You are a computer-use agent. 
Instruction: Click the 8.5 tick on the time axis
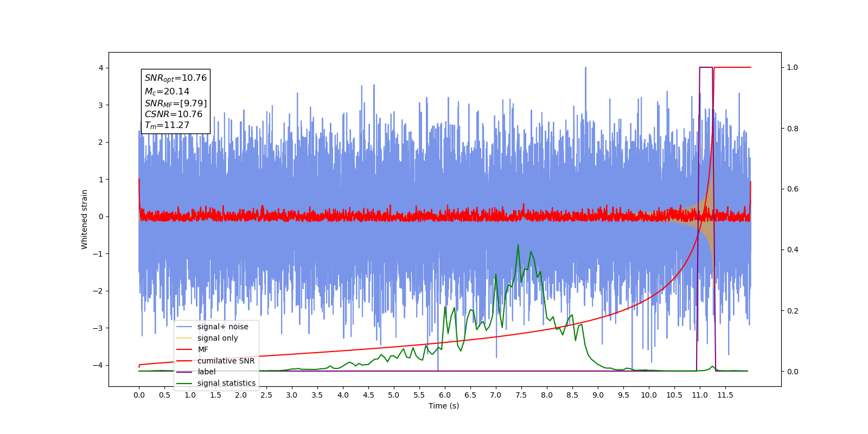(572, 395)
